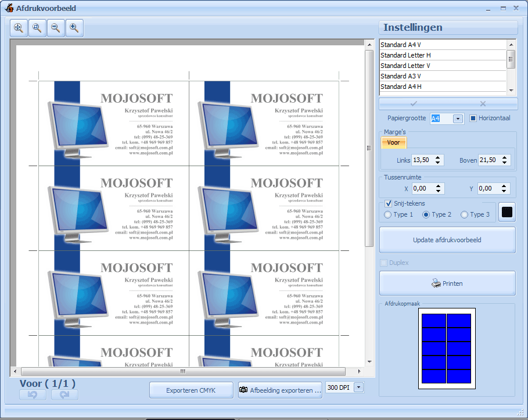Toggle the Horizontaal checkbox
Image resolution: width=528 pixels, height=420 pixels.
[x=473, y=119]
